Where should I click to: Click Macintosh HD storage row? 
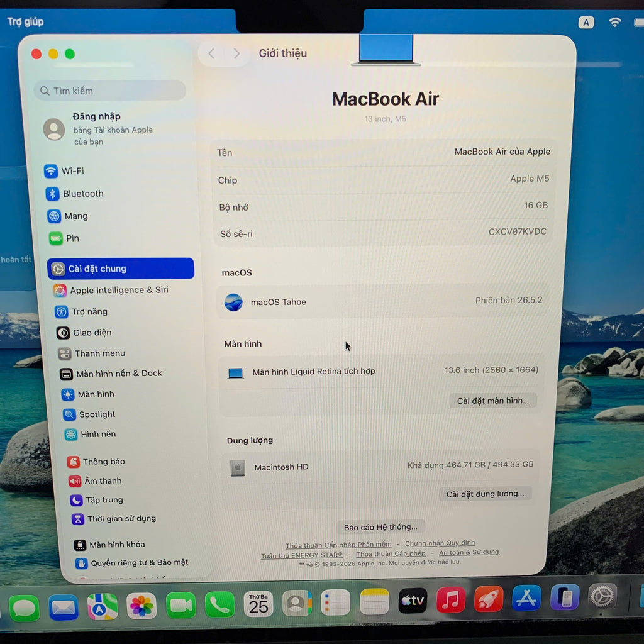[x=381, y=466]
